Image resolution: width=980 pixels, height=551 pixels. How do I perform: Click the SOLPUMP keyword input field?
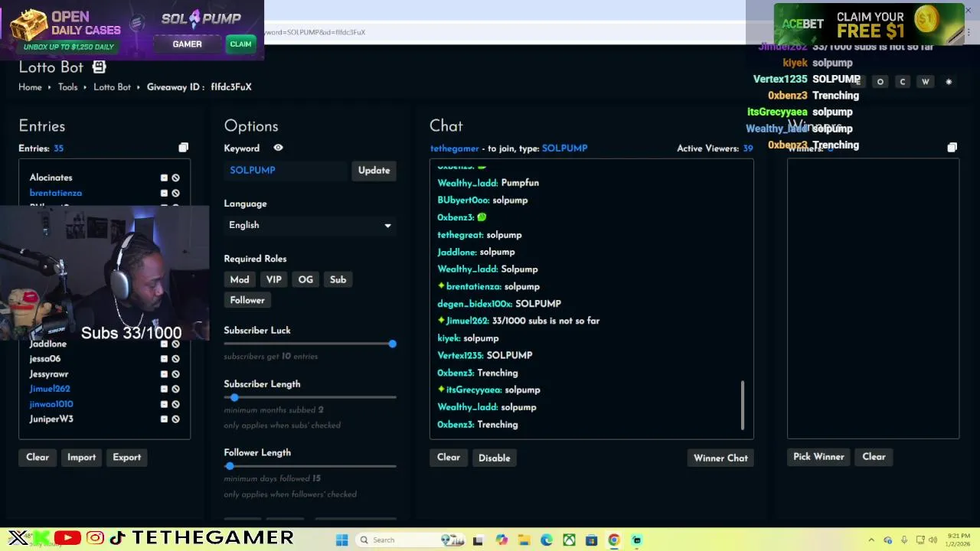[x=287, y=170]
